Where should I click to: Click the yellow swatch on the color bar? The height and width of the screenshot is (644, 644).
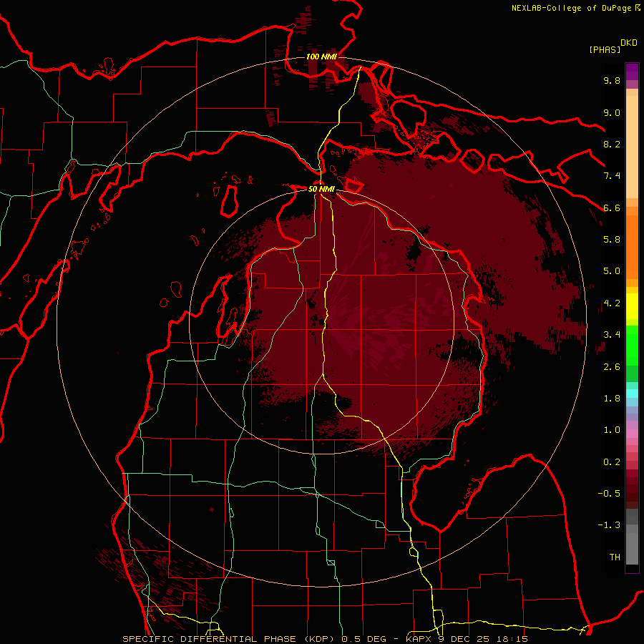tap(632, 306)
